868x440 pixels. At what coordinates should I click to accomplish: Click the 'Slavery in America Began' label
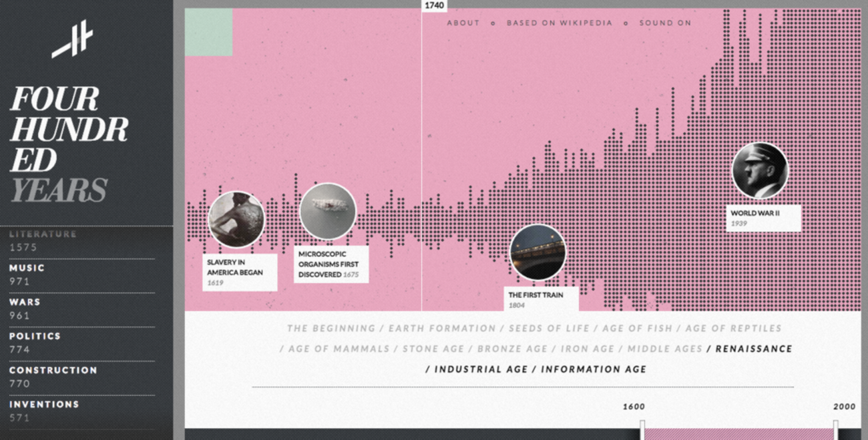[240, 272]
